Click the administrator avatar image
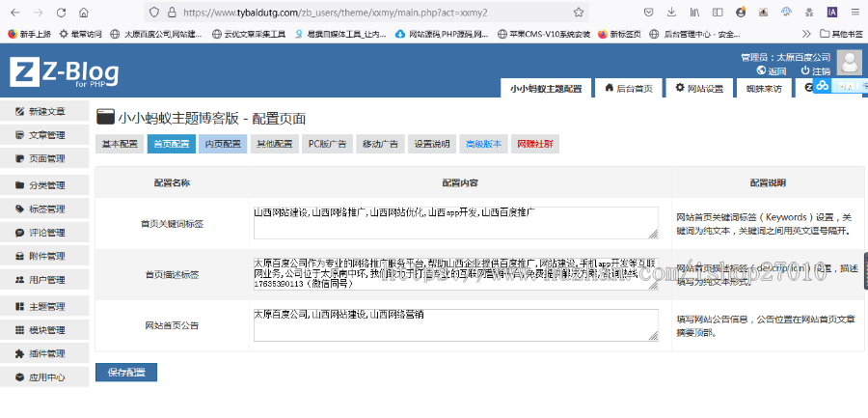Screen dimensions: 868x418 (849, 62)
